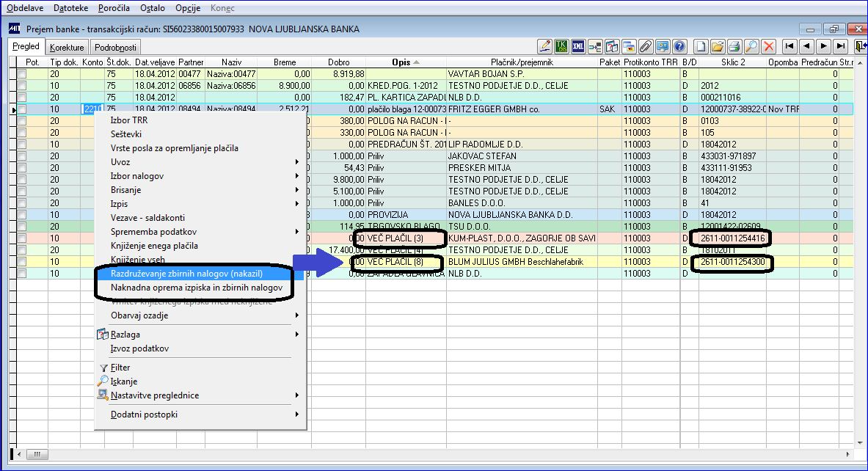Image resolution: width=868 pixels, height=471 pixels.
Task: Switch to the Korekture tab
Action: click(67, 47)
